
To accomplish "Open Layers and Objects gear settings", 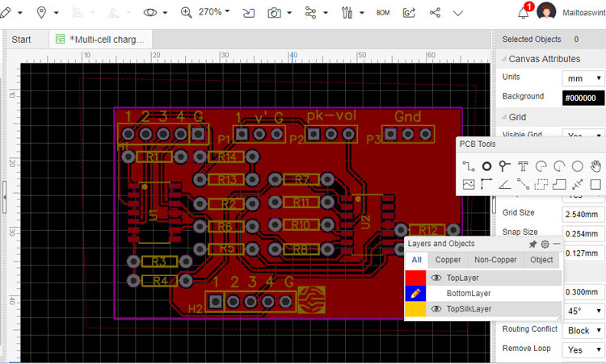I will 545,244.
